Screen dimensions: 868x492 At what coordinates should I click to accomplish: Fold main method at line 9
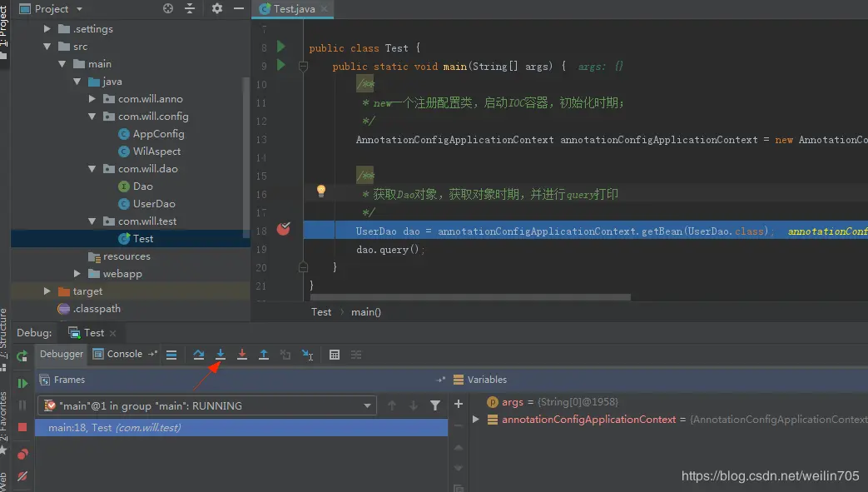click(303, 67)
